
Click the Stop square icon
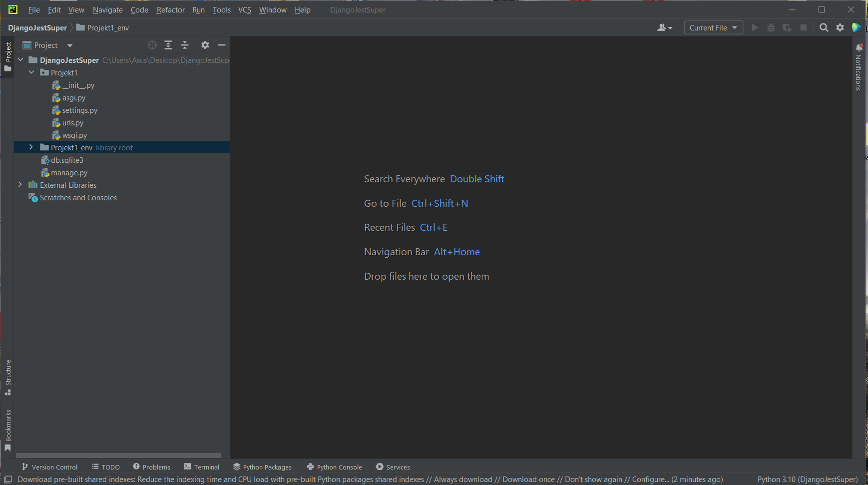click(804, 27)
